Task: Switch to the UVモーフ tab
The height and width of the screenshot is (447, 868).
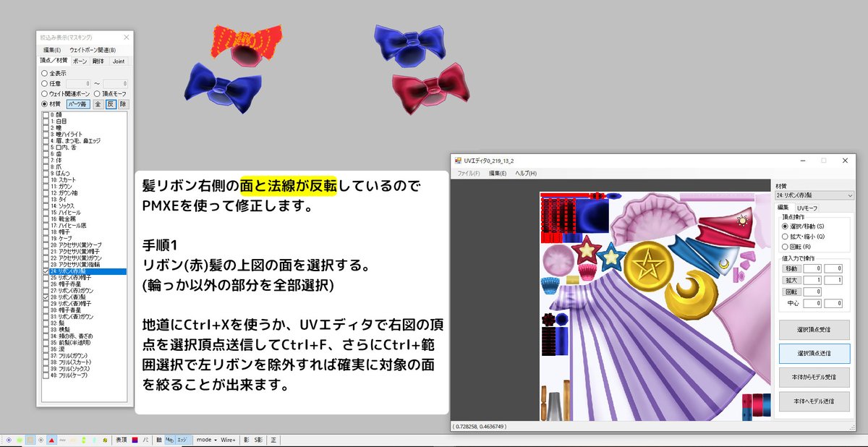Action: (x=807, y=208)
